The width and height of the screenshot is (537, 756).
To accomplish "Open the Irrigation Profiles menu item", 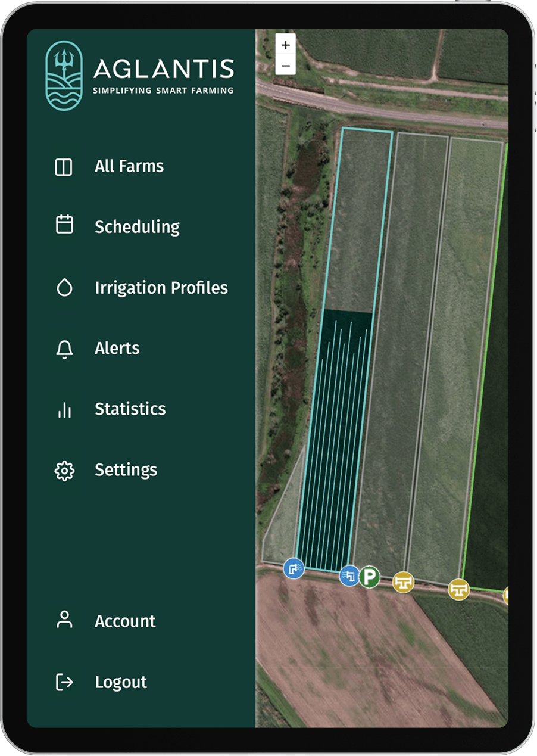I will point(161,288).
